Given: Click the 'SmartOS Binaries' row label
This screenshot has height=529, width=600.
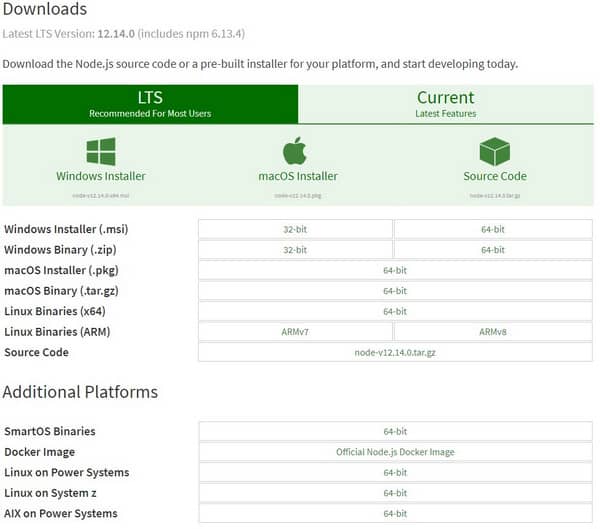Looking at the screenshot, I should click(50, 431).
